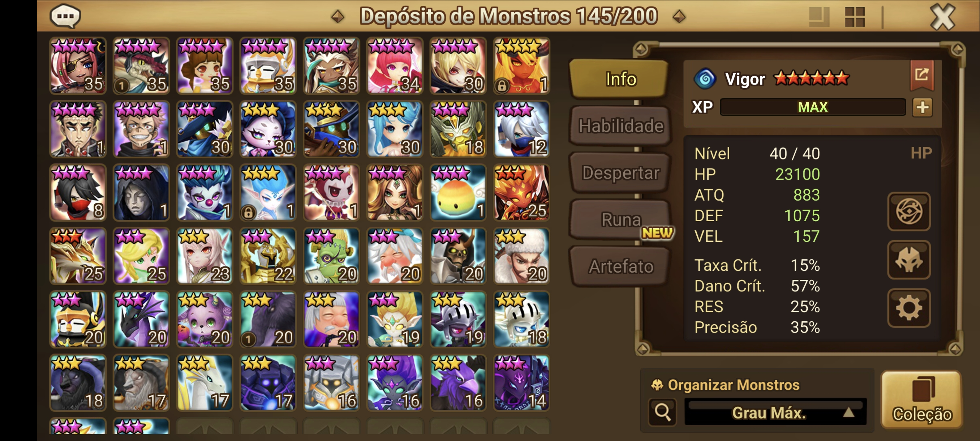Tap the magnifier search icon
The height and width of the screenshot is (441, 980).
pos(662,412)
